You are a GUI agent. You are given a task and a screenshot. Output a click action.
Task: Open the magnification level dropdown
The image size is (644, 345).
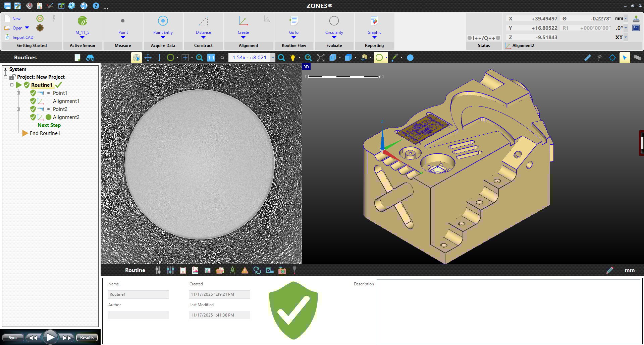[x=272, y=58]
